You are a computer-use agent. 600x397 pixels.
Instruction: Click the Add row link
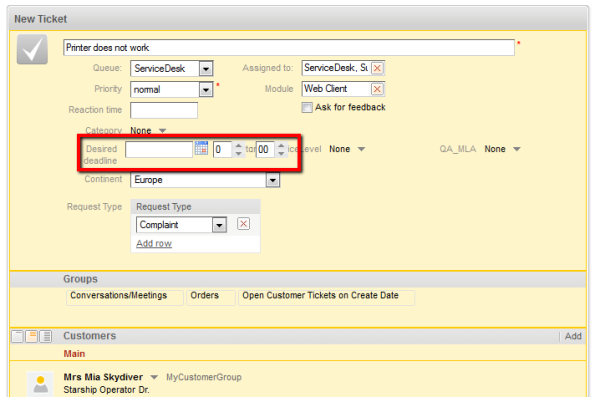point(154,243)
